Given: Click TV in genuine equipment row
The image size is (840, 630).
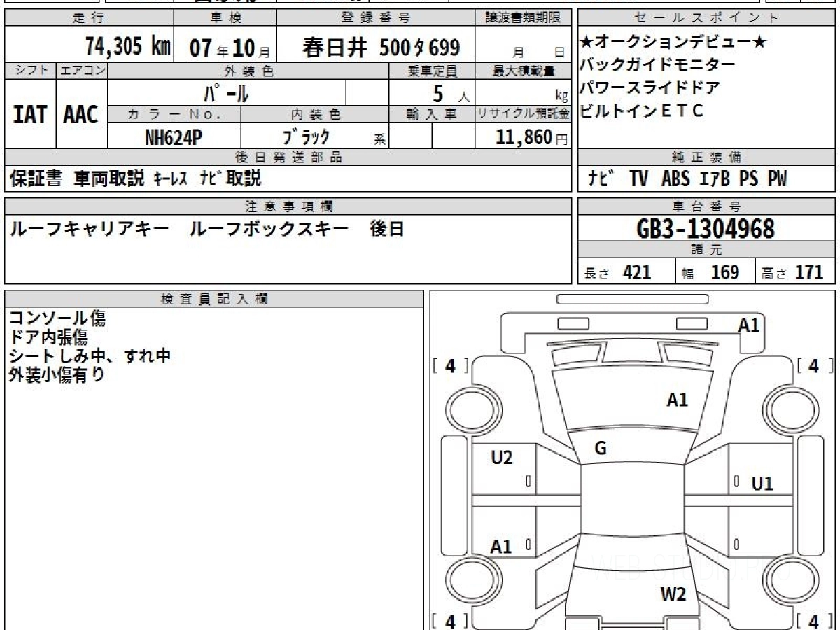Looking at the screenshot, I should click(638, 178).
